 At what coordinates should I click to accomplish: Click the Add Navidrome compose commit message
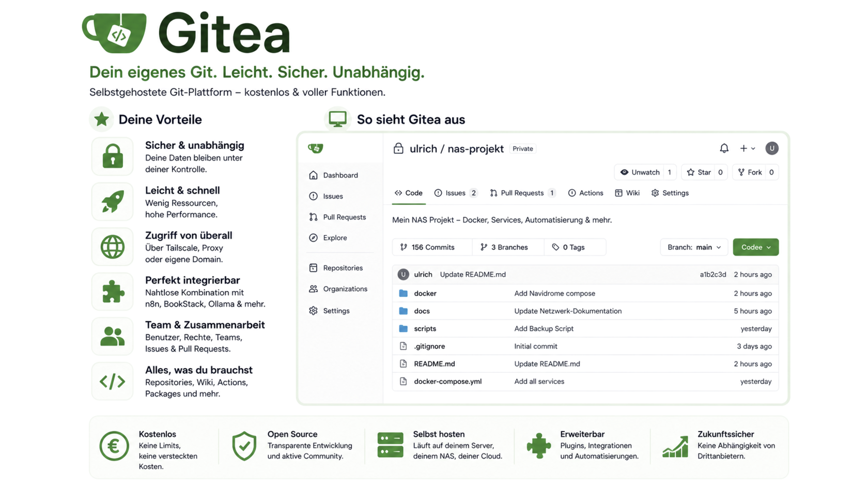pos(554,293)
